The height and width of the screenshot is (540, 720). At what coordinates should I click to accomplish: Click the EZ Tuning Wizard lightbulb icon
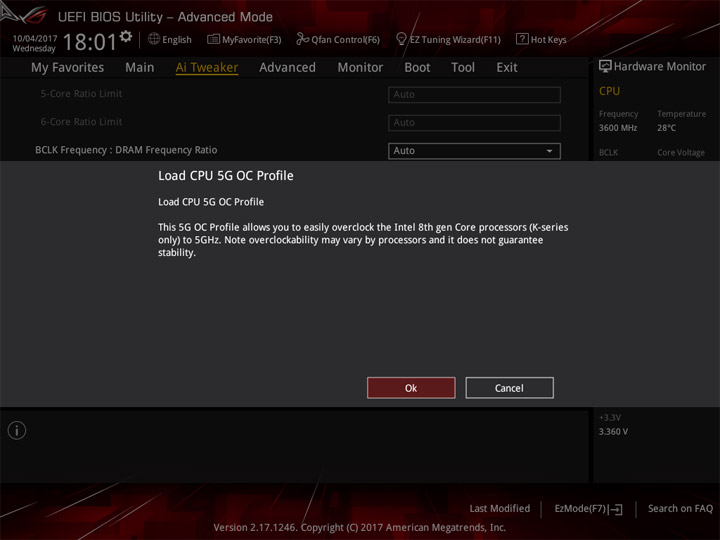click(x=401, y=39)
